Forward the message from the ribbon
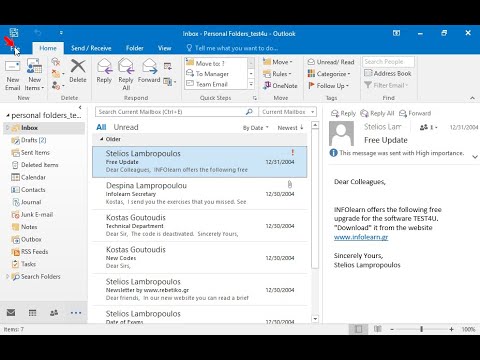The height and width of the screenshot is (360, 480). [149, 71]
